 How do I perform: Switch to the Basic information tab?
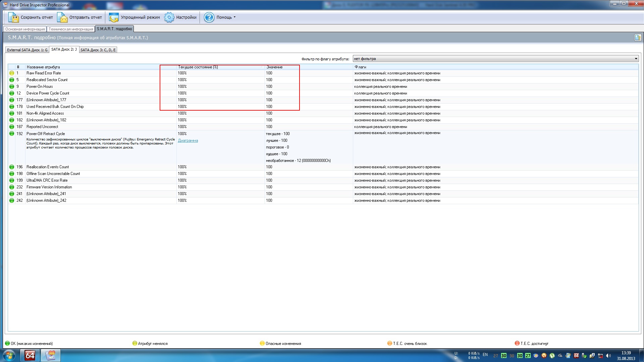tap(25, 29)
